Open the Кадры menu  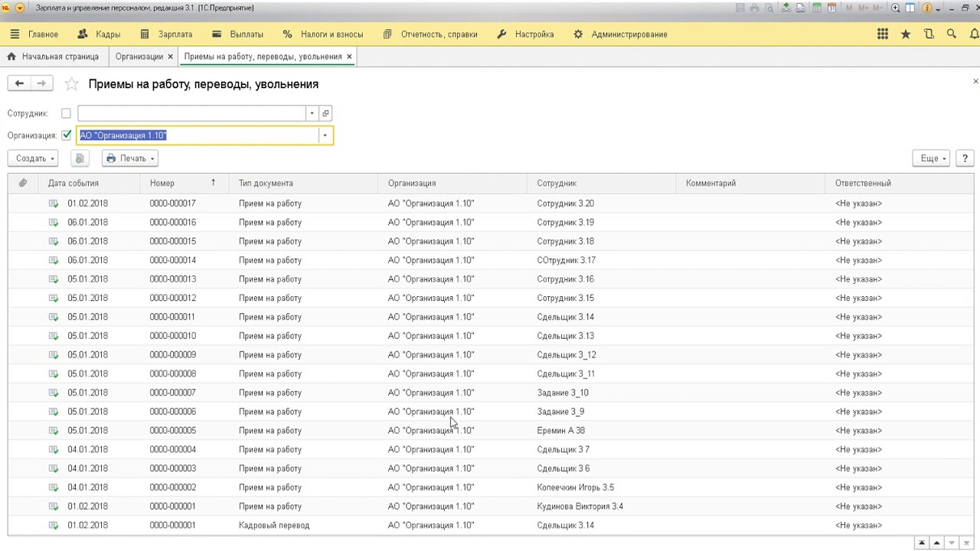99,34
